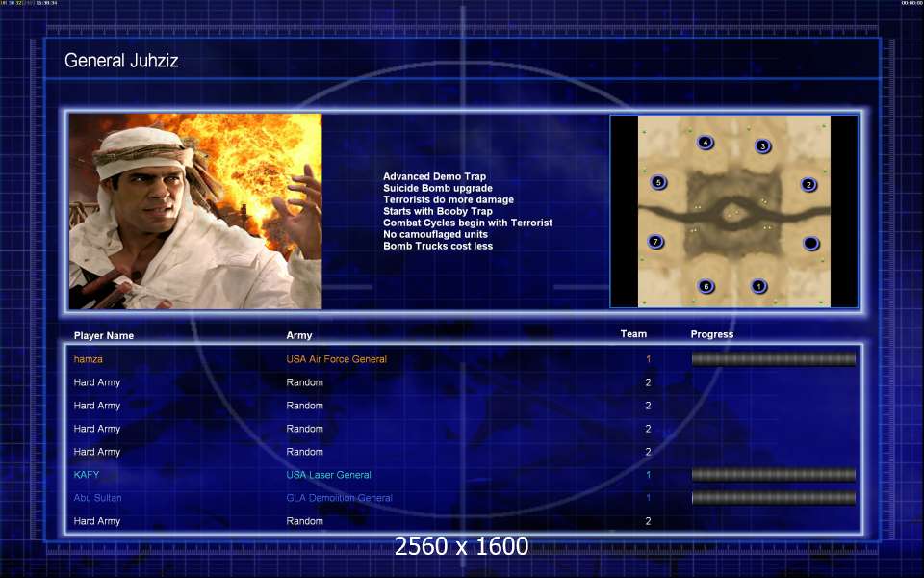Click the "Team" column header
Viewport: 924px width, 578px height.
(x=633, y=334)
